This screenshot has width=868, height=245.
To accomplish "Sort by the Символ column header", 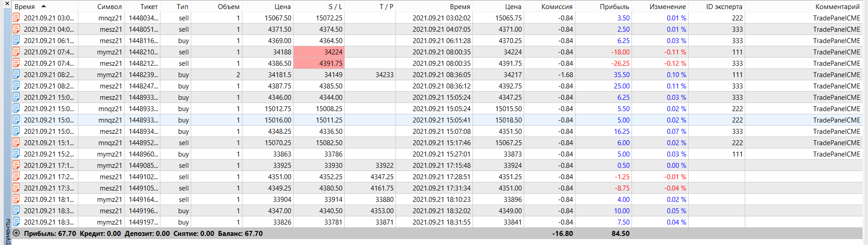I will click(x=110, y=7).
